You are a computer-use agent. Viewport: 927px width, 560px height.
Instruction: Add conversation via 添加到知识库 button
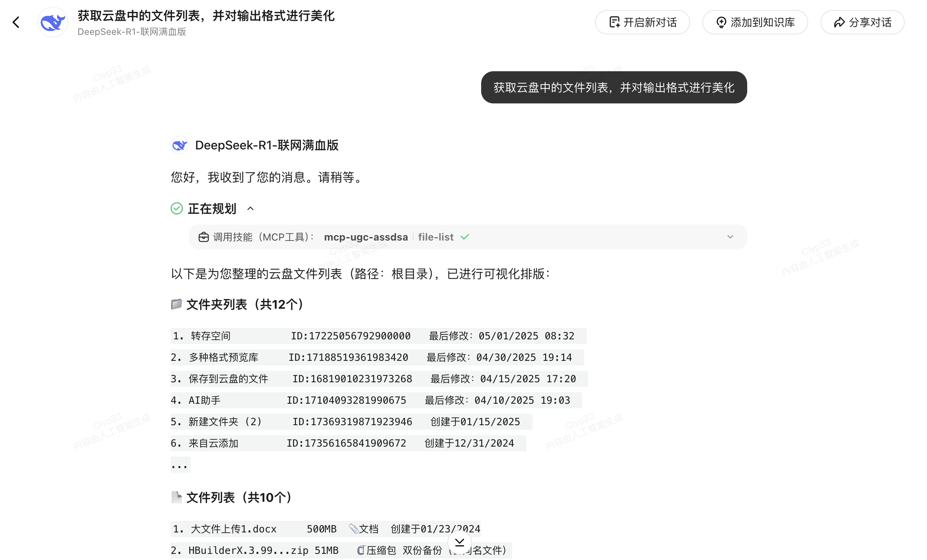point(755,22)
